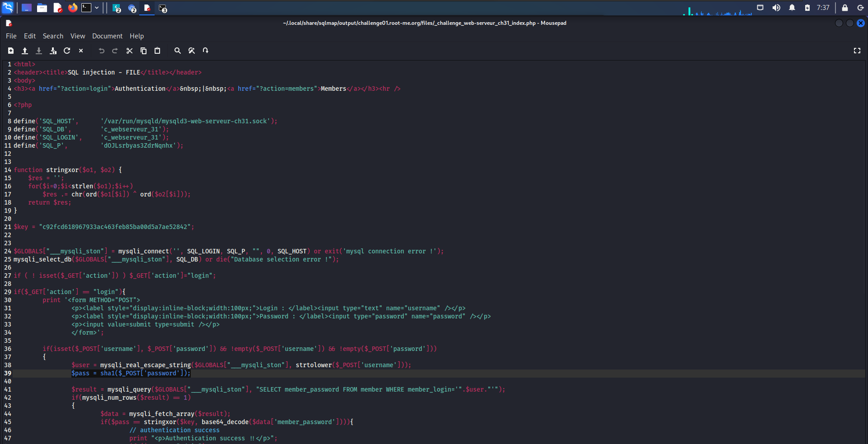
Task: Maximize the Mousepad window
Action: click(850, 23)
